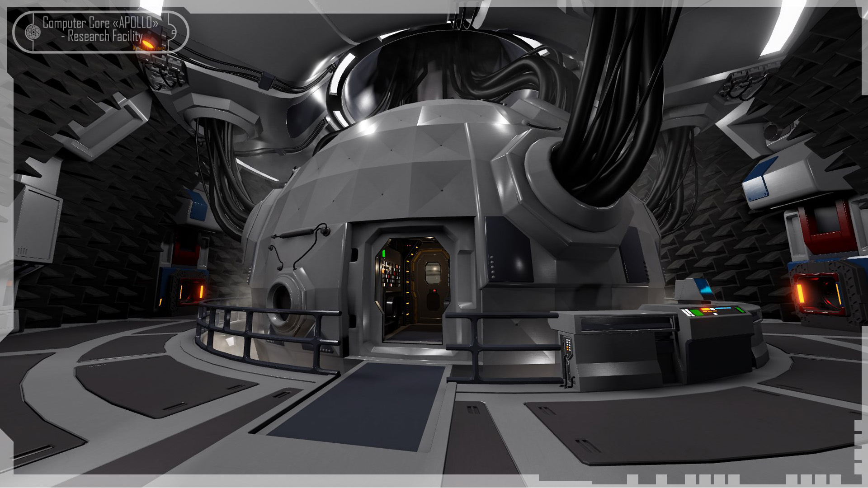Click the "- Research Facility" subtitle text
868x488 pixels.
(102, 36)
